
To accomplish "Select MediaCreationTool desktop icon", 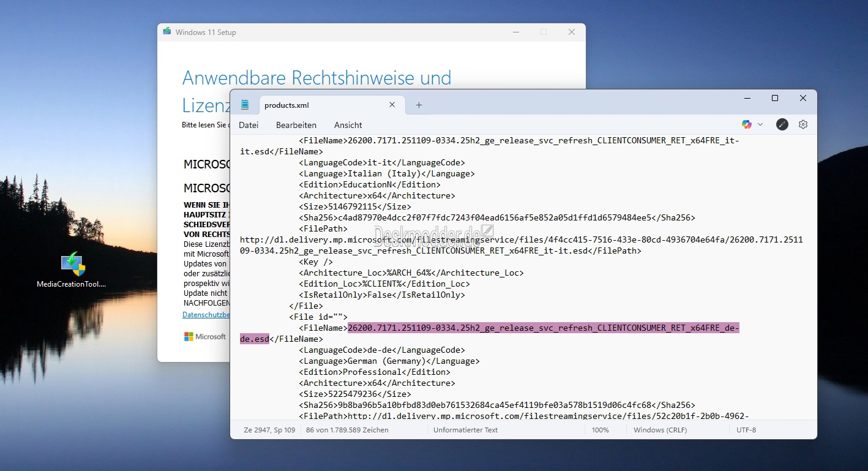I will click(x=72, y=269).
